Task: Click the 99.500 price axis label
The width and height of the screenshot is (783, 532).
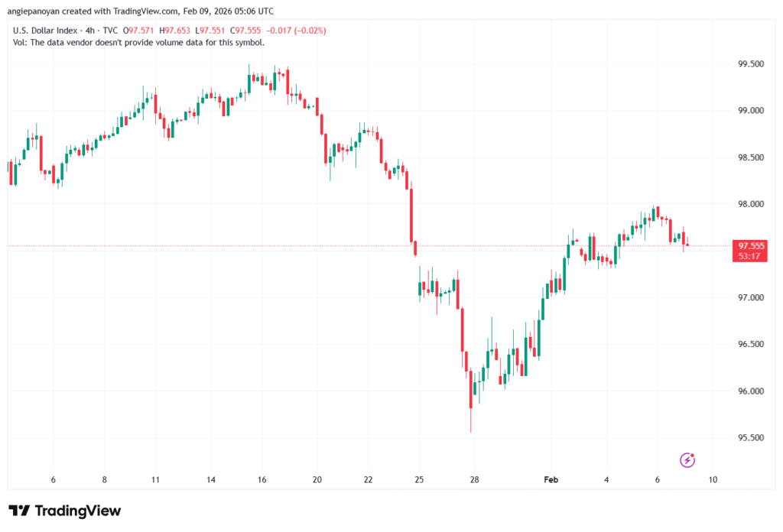Action: [749, 64]
